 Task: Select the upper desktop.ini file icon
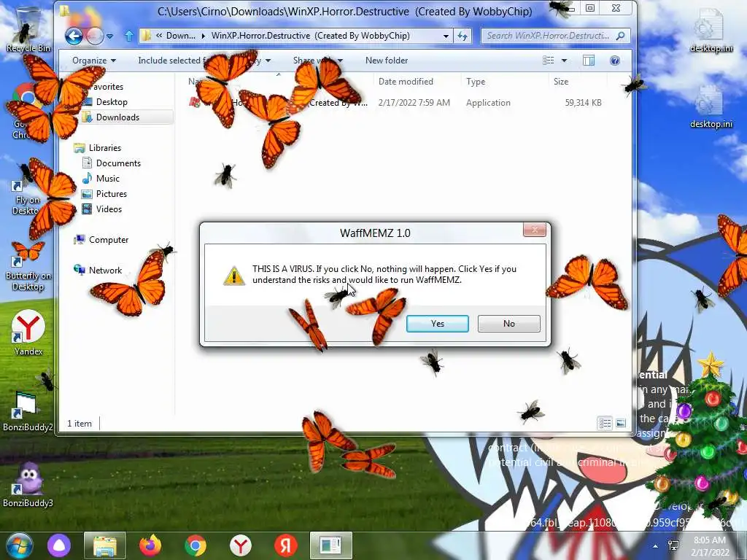[x=711, y=31]
